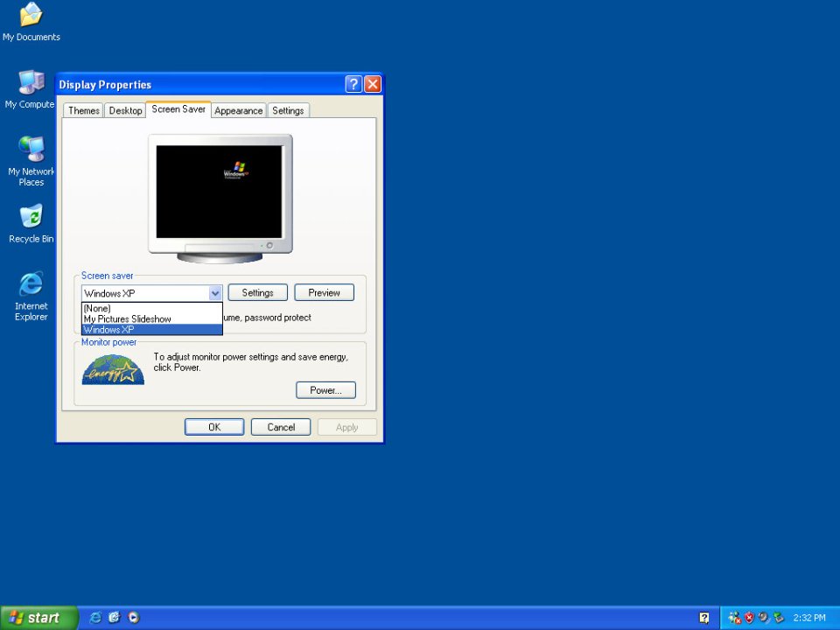Click the Show Desktop quick launch icon

tap(114, 618)
